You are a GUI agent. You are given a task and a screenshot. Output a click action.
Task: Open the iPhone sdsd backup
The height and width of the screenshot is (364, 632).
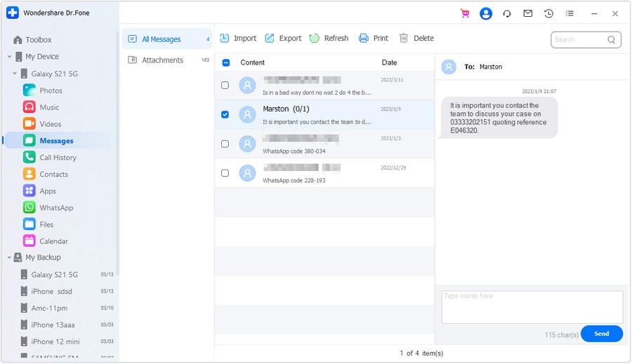[67, 291]
